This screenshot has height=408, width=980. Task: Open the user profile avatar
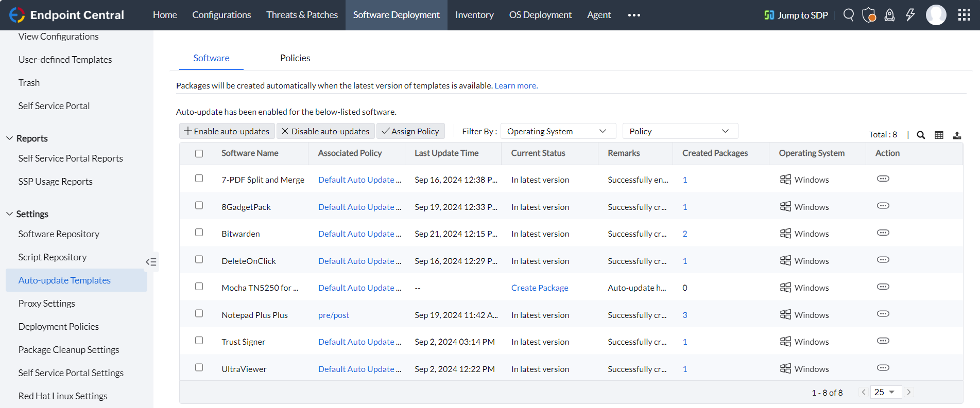coord(936,15)
